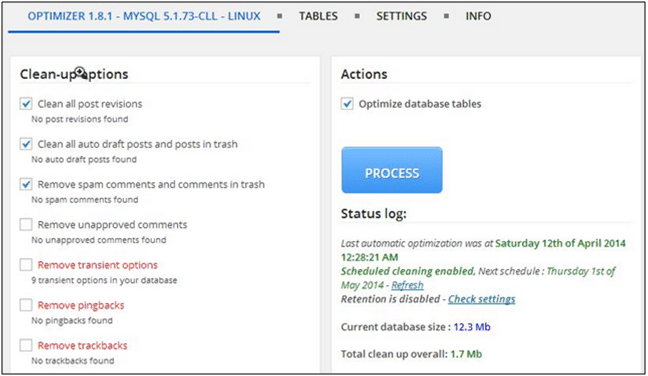Click 'No auto draft posts found' text
The width and height of the screenshot is (648, 376).
coord(84,159)
